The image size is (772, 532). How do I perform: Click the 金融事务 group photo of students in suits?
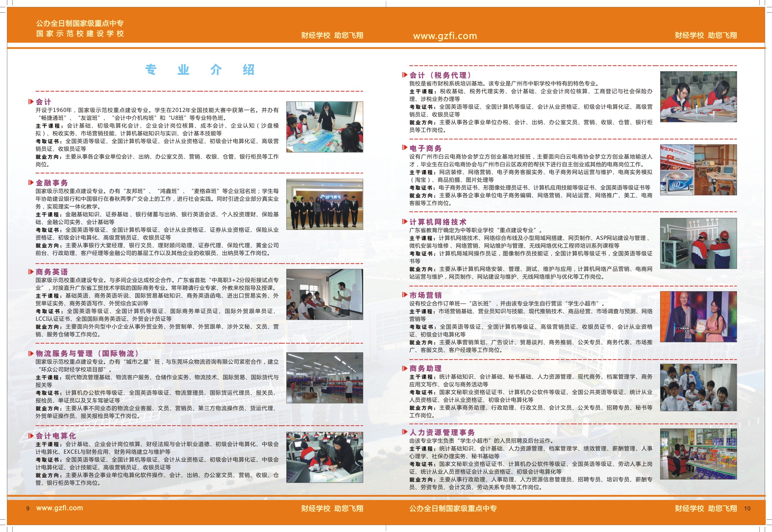click(325, 204)
